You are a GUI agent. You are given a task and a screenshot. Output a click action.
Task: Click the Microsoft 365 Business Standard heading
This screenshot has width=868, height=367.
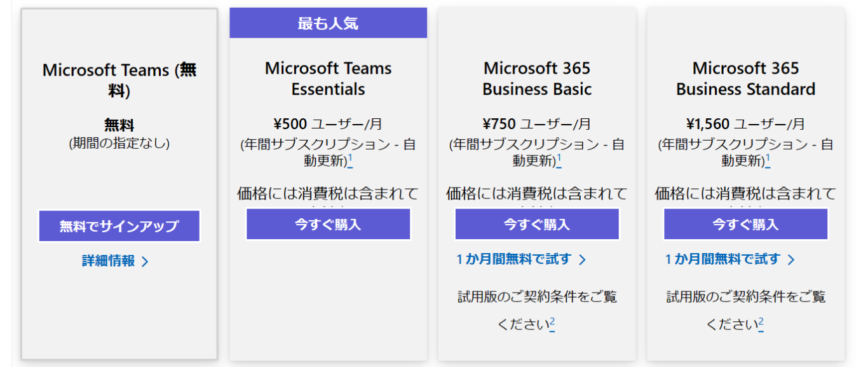coord(745,79)
